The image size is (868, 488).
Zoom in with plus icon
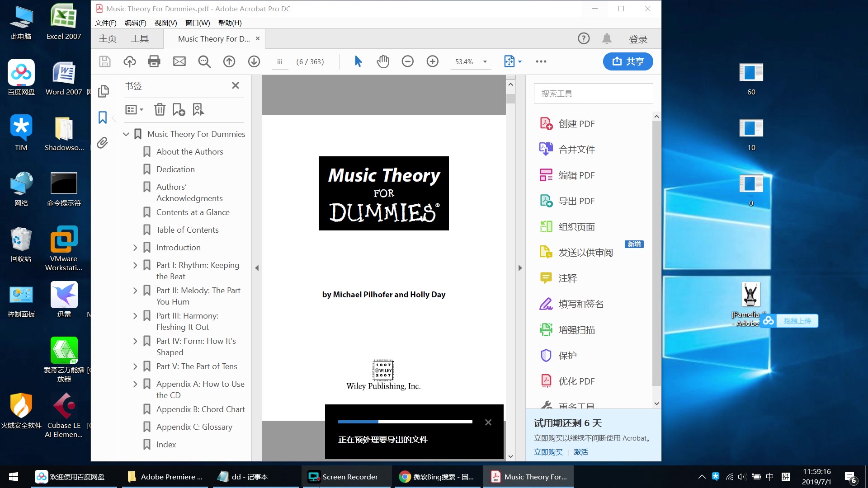tap(433, 61)
